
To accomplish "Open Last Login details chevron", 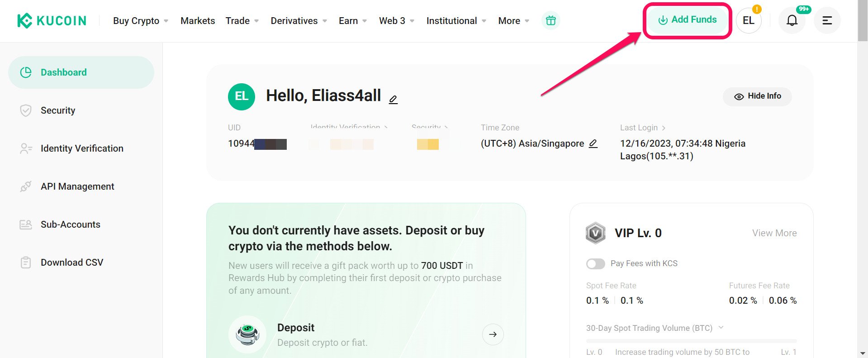I will pos(663,128).
